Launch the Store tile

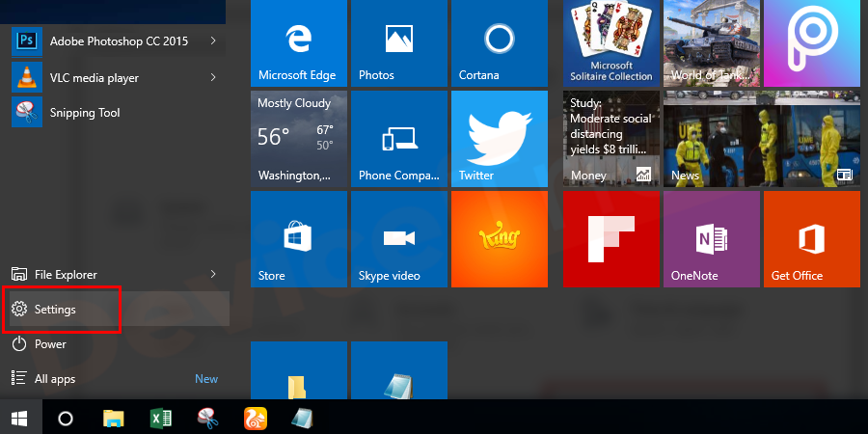(x=298, y=238)
